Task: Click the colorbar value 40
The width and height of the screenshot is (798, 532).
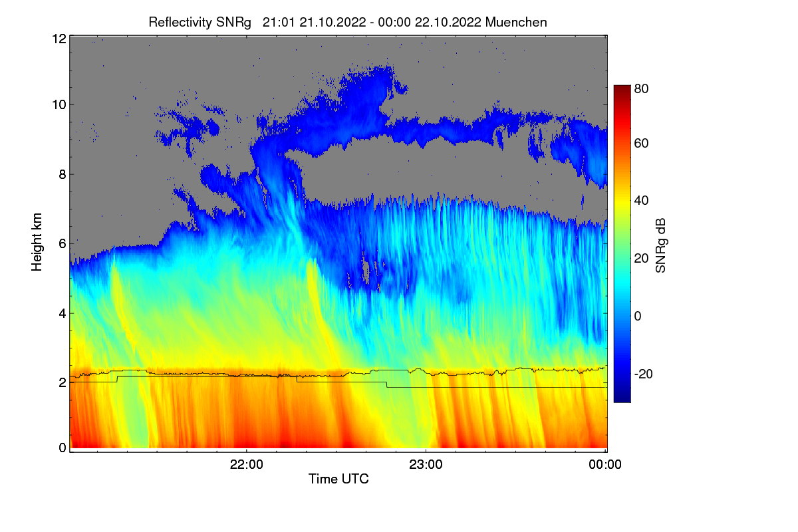Action: click(642, 200)
